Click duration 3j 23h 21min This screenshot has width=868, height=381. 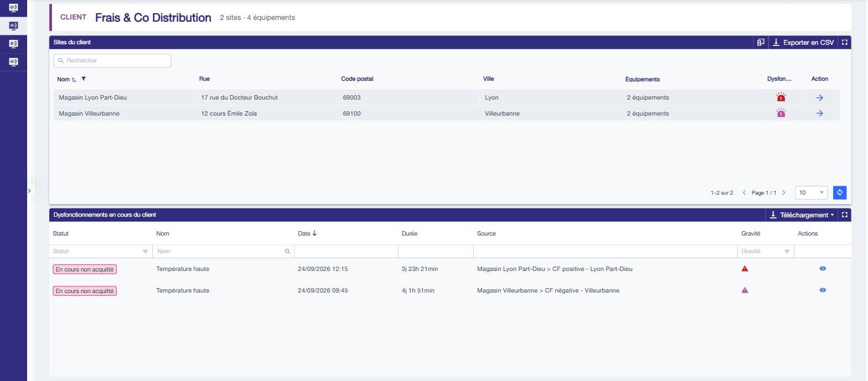[420, 269]
